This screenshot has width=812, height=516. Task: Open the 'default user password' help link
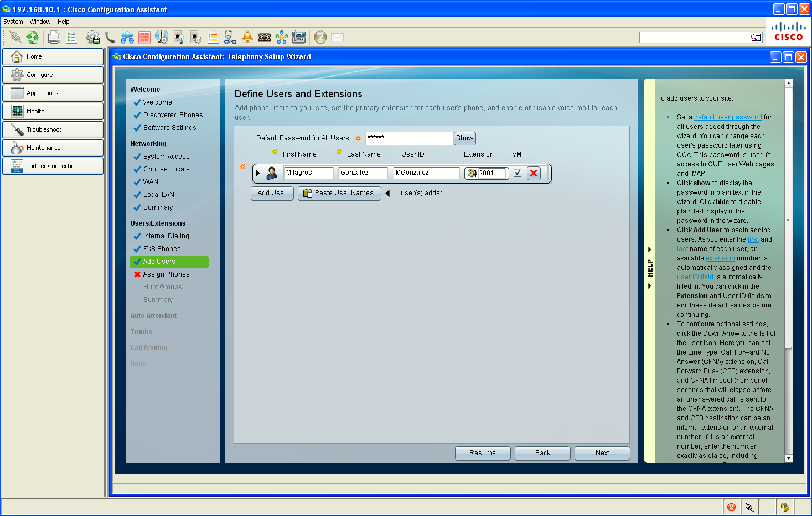[x=728, y=117]
